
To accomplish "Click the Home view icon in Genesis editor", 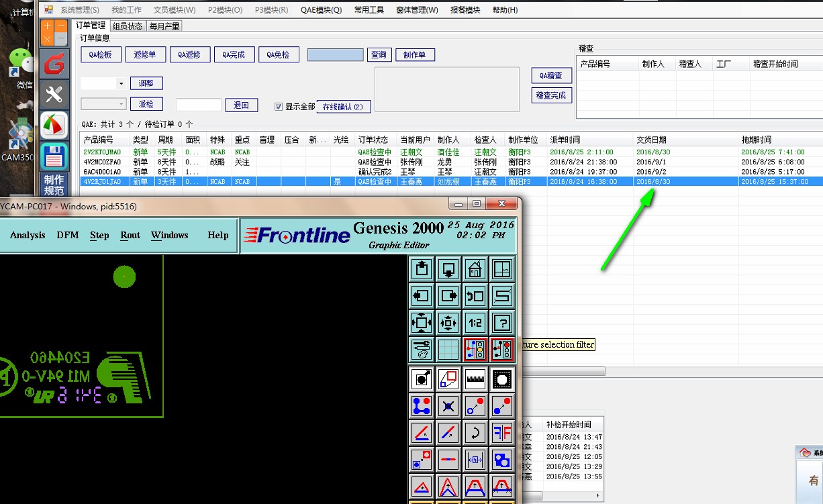I will tap(475, 269).
